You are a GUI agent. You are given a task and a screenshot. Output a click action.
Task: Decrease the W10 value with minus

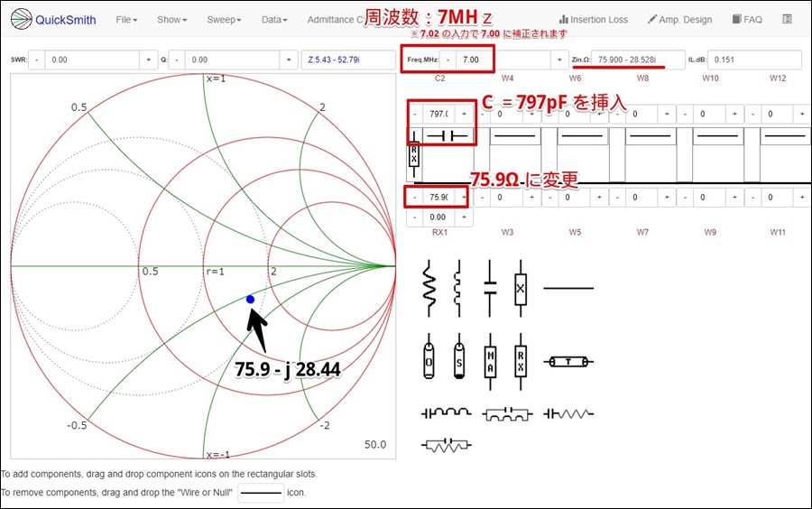coord(686,114)
